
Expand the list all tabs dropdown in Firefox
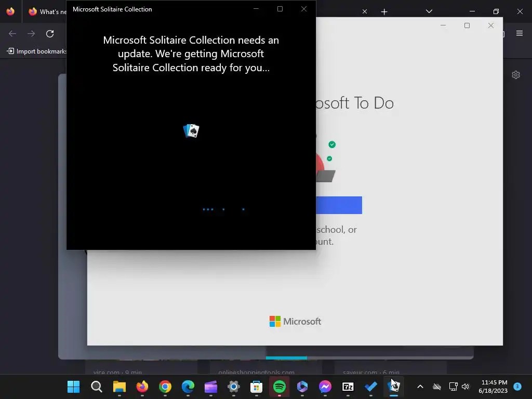pos(429,11)
